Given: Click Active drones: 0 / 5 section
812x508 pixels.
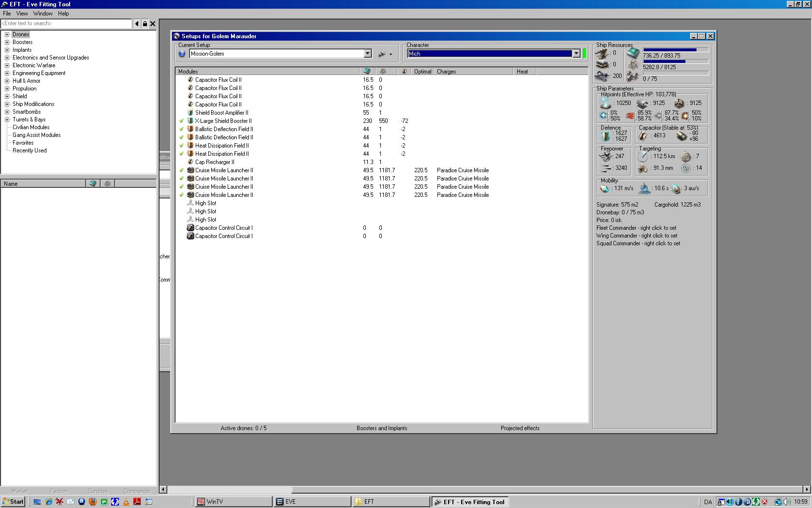Looking at the screenshot, I should click(244, 428).
